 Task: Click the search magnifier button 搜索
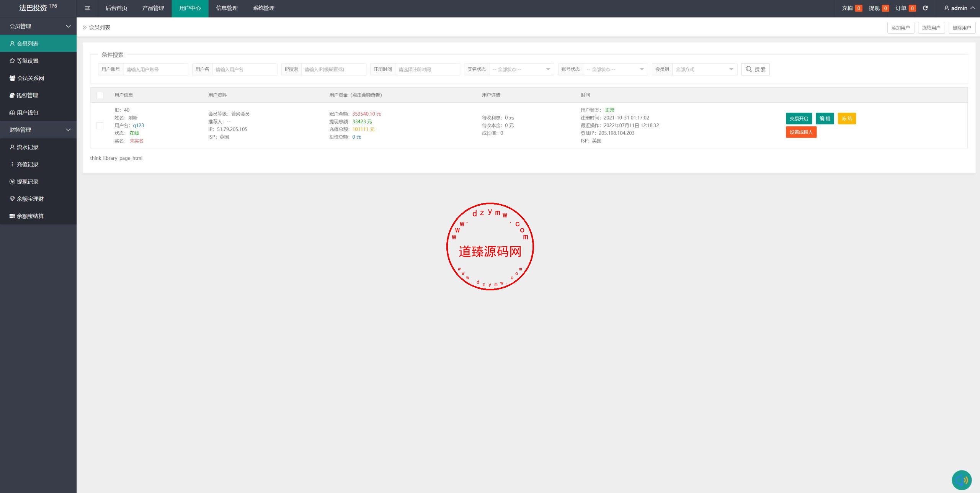755,69
